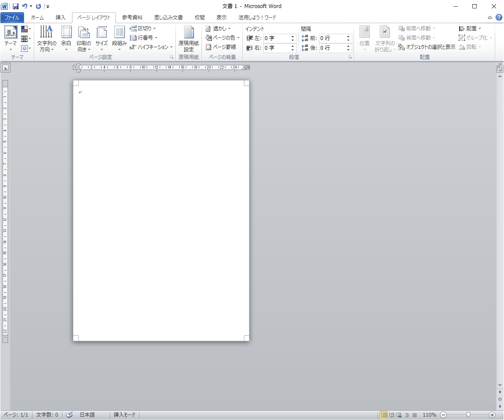Screen dimensions: 504x420
Task: Click the ruler tab selector box
Action: click(6, 68)
